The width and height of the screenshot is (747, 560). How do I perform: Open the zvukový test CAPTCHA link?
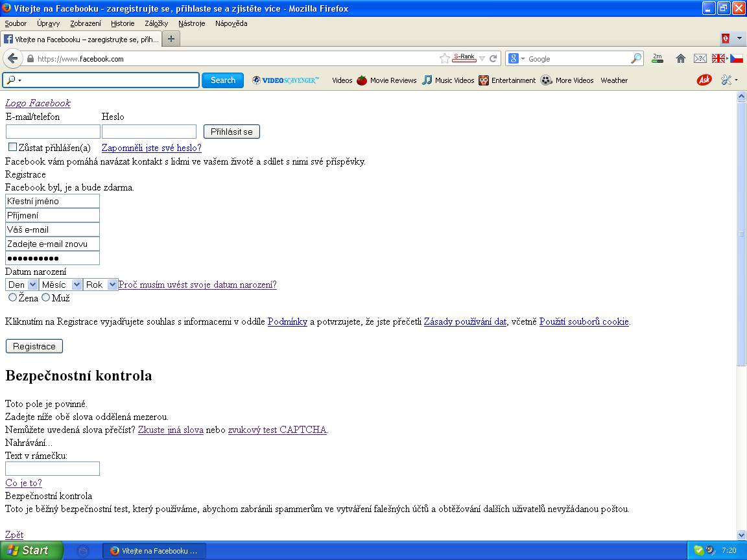click(278, 430)
